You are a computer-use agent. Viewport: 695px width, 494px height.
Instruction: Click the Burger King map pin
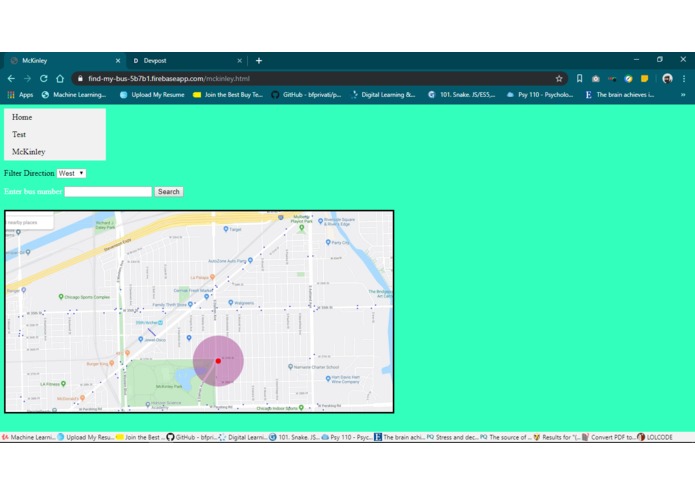pos(112,363)
